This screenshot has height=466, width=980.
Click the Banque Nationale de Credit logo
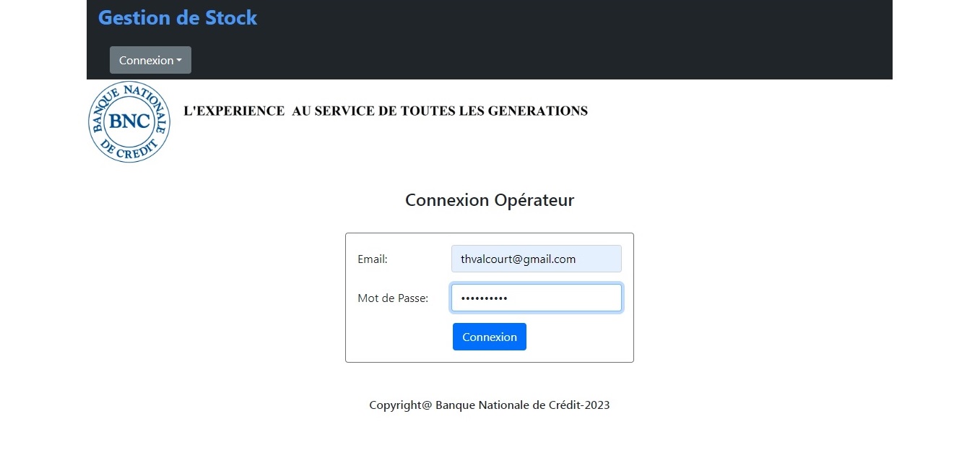pos(129,122)
